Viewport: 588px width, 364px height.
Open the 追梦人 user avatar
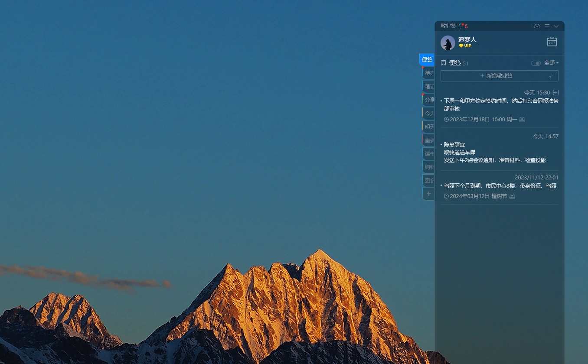click(448, 43)
